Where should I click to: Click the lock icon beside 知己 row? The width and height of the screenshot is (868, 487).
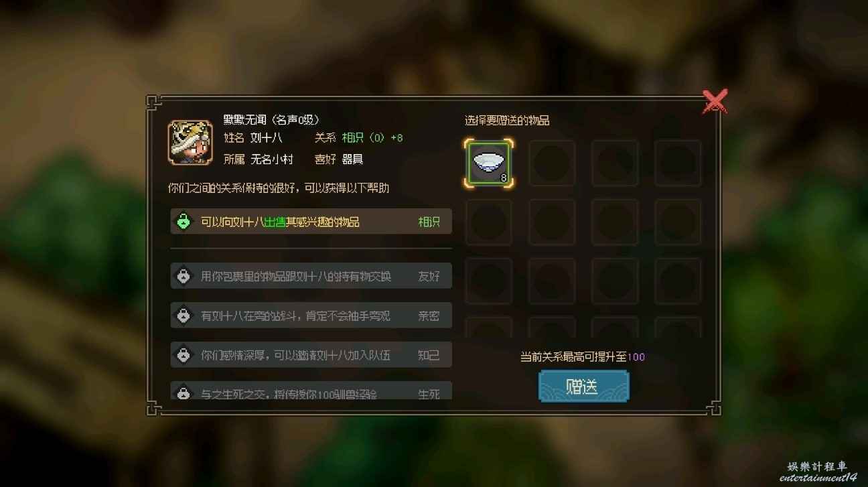(183, 355)
